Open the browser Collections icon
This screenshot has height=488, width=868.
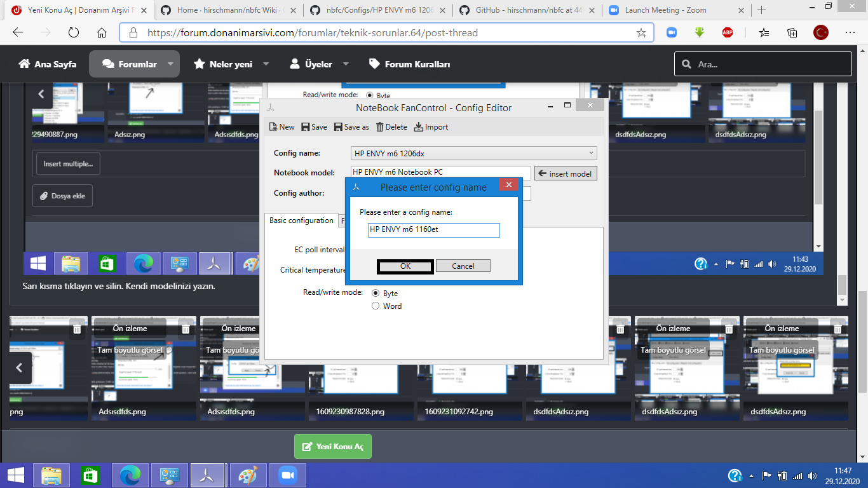coord(792,33)
